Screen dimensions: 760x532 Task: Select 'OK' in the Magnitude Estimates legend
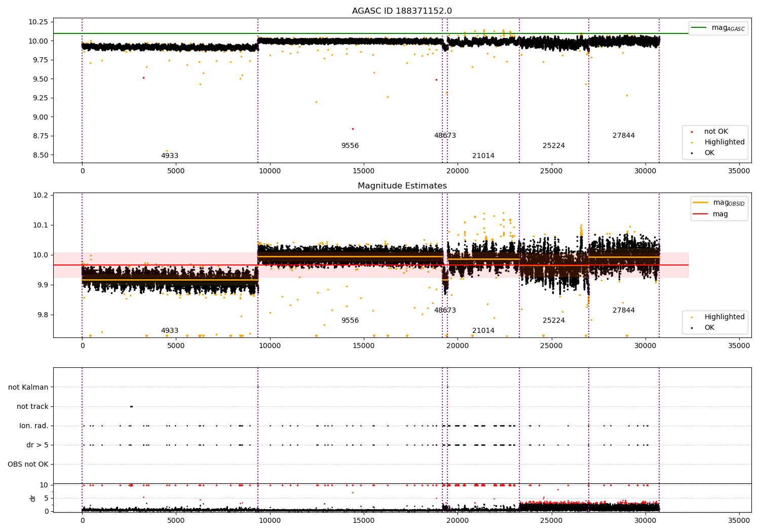click(709, 328)
